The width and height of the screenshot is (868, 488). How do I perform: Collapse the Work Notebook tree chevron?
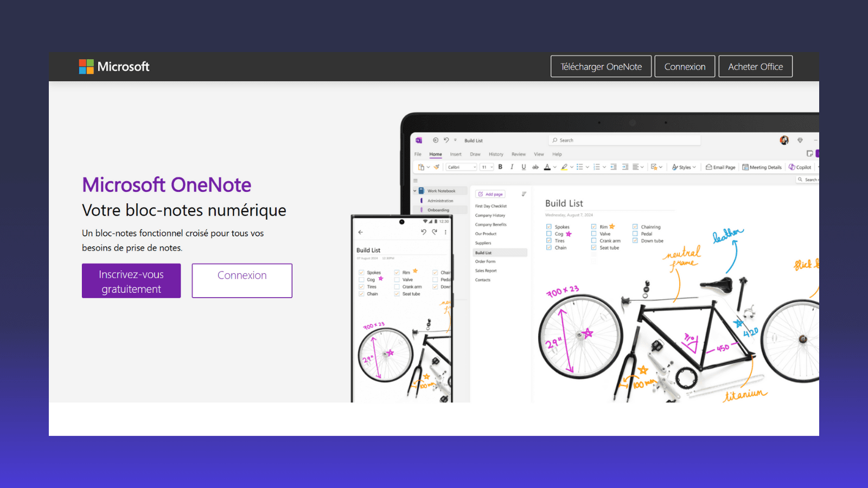[x=415, y=191]
